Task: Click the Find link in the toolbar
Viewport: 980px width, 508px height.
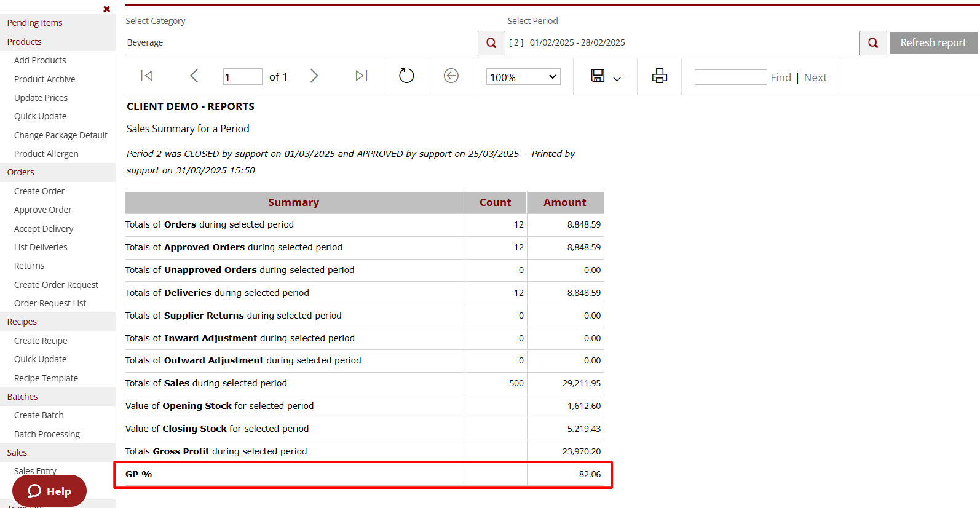Action: [781, 77]
